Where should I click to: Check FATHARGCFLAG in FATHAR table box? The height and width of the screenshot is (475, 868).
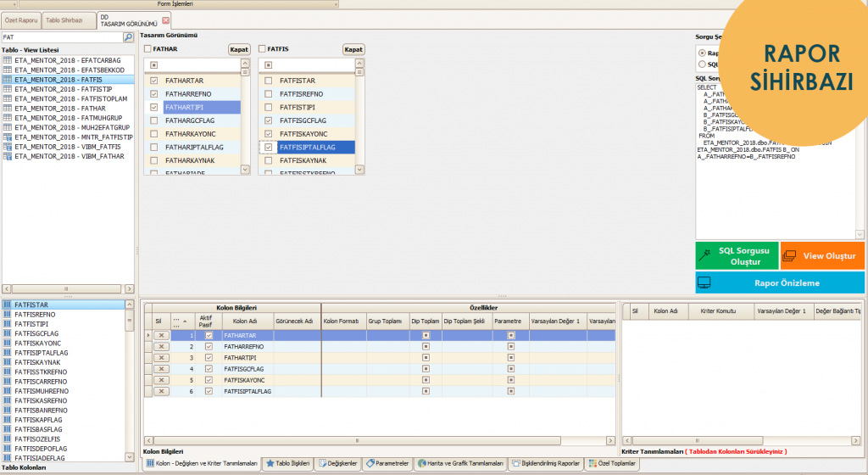point(154,120)
